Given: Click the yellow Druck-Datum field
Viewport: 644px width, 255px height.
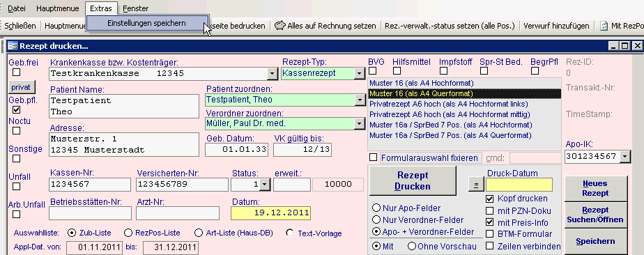Looking at the screenshot, I should [x=519, y=185].
